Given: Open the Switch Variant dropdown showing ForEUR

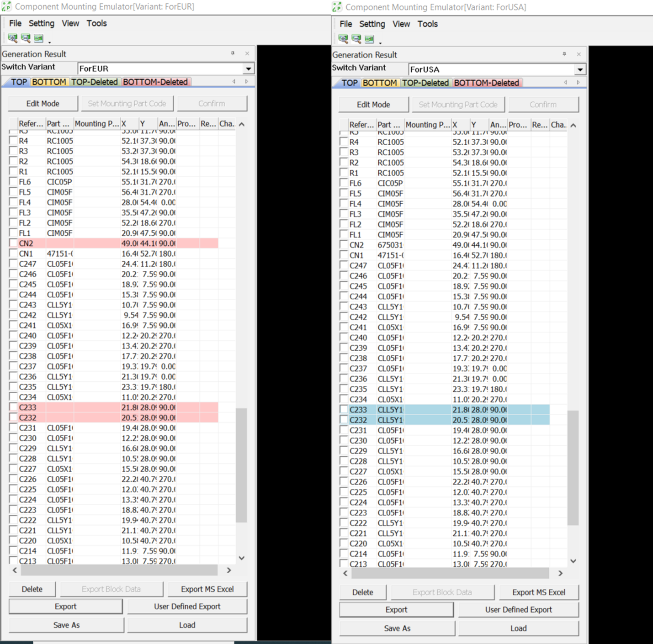Looking at the screenshot, I should coord(248,69).
